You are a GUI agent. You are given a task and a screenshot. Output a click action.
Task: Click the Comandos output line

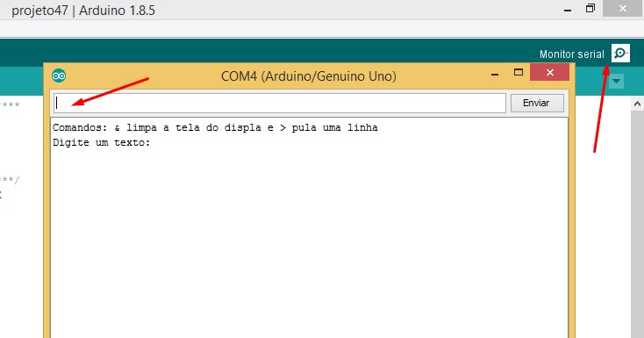(215, 127)
